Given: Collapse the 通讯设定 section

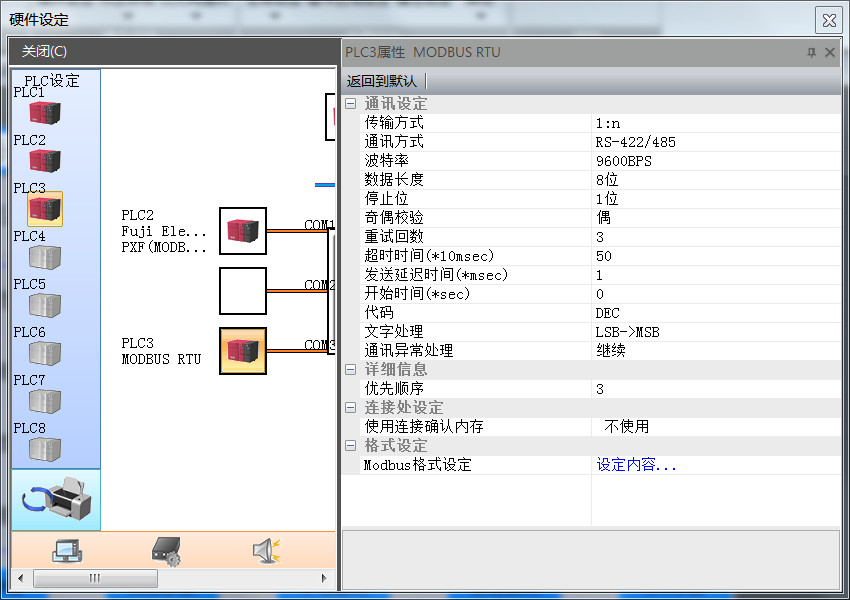Looking at the screenshot, I should [350, 104].
